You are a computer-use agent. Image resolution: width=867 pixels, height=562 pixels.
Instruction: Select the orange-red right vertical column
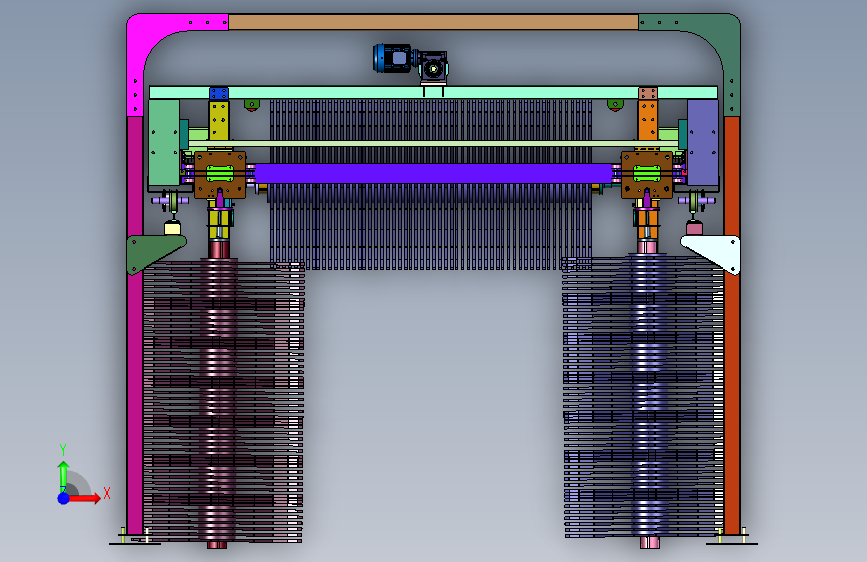[732, 325]
